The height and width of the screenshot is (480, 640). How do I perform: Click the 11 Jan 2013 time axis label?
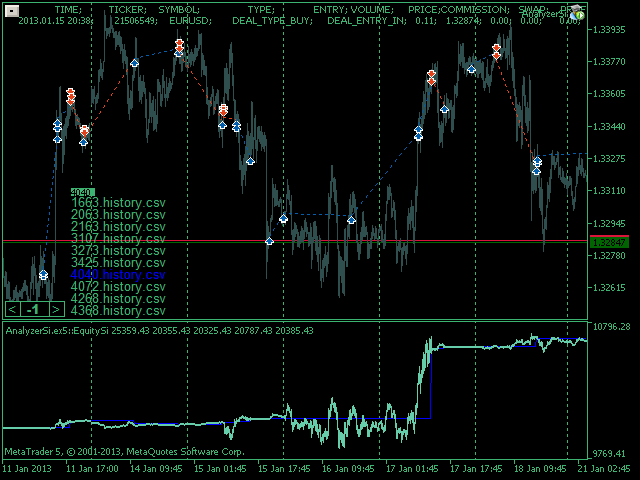point(27,469)
